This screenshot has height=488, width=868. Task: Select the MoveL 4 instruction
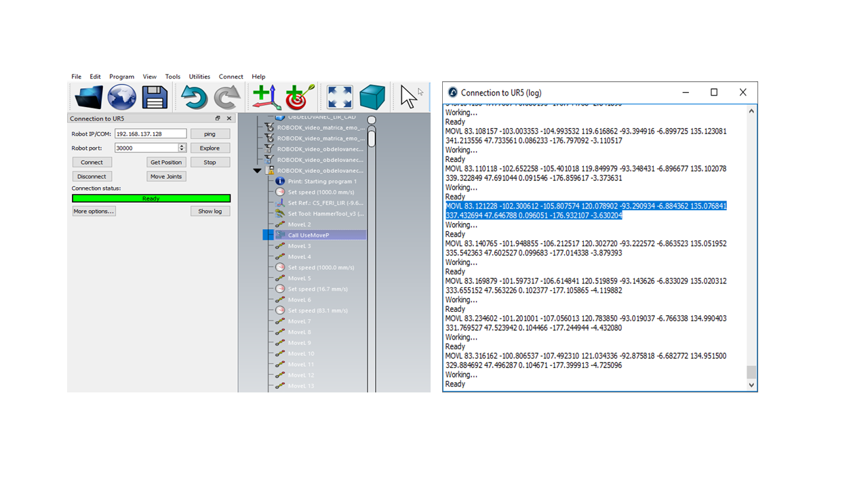click(299, 257)
